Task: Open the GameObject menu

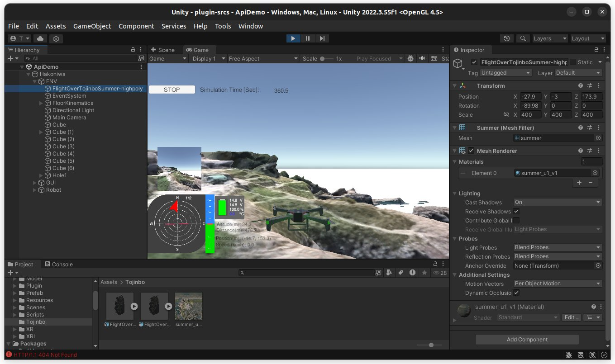Action: click(92, 26)
